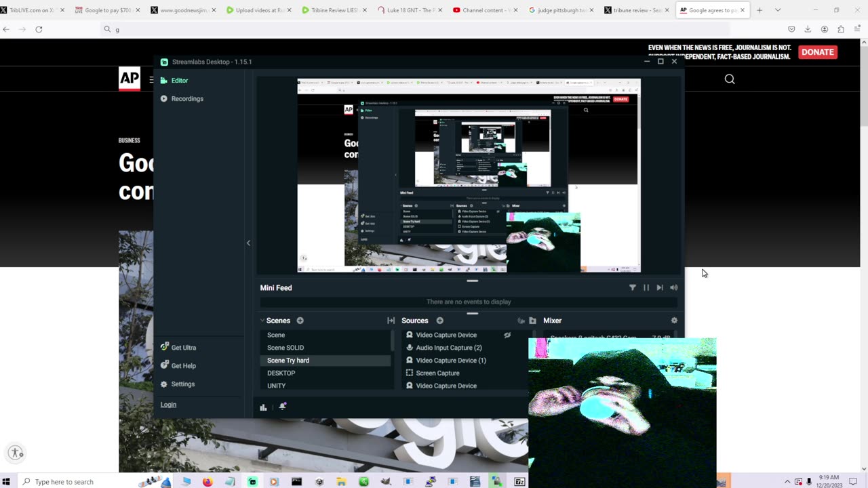The image size is (868, 488).
Task: Open performance stats bar chart icon
Action: tap(263, 407)
